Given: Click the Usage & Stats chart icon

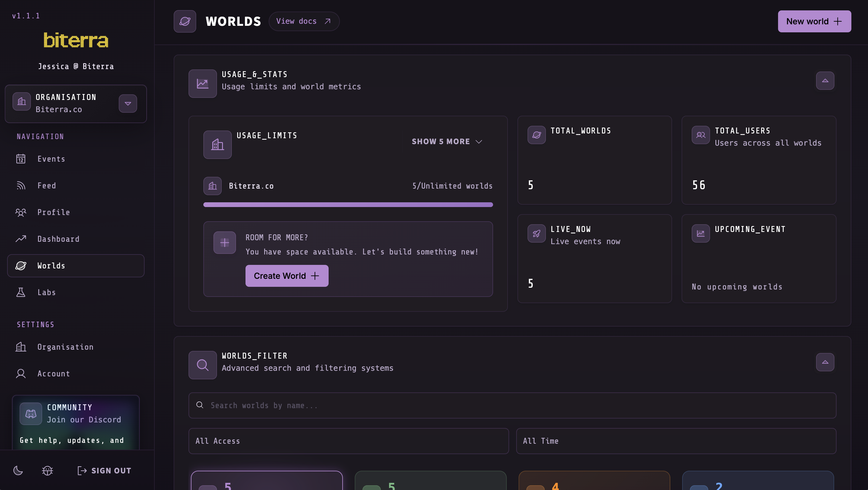Looking at the screenshot, I should (202, 84).
